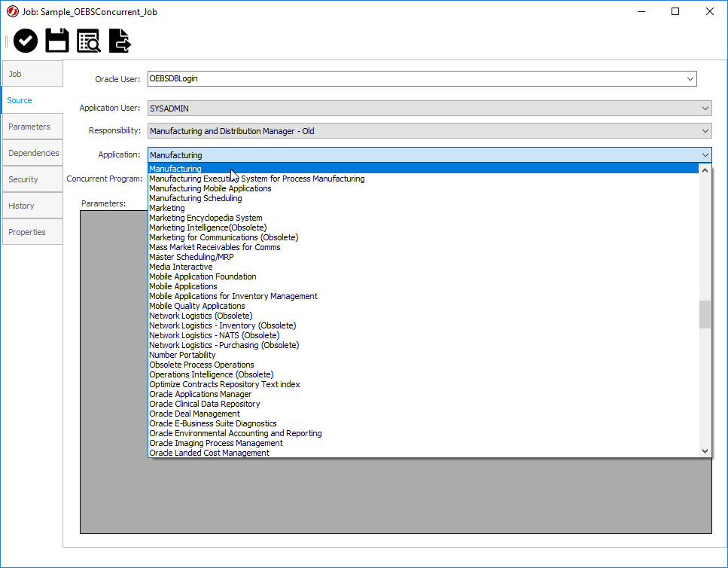728x568 pixels.
Task: Expand the Oracle User dropdown arrow
Action: click(x=690, y=79)
